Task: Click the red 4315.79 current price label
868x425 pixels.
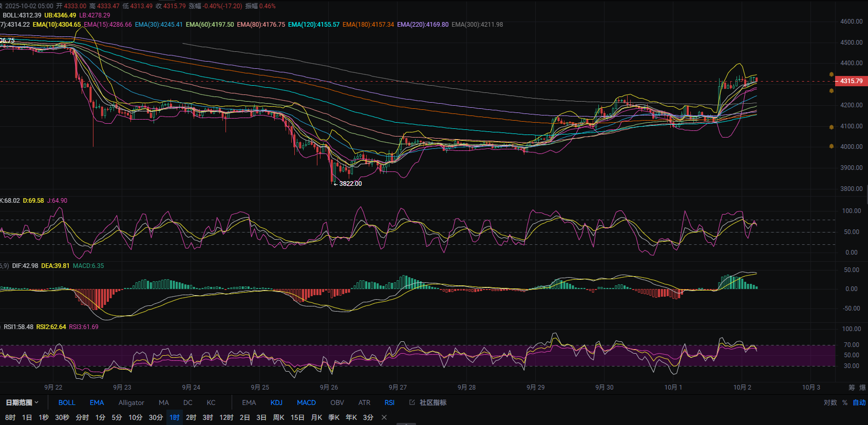Action: tap(851, 81)
